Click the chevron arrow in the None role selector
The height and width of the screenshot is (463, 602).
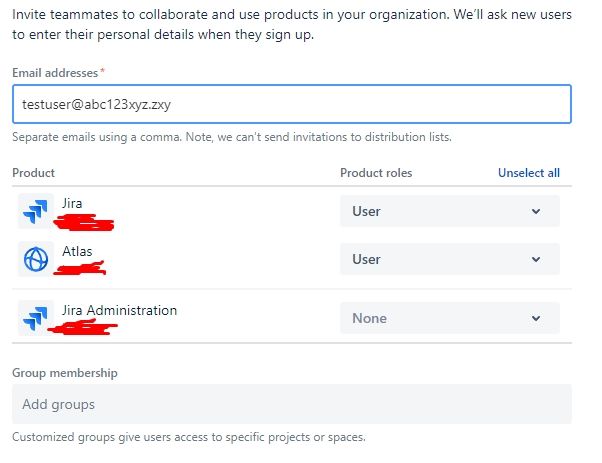pos(536,318)
